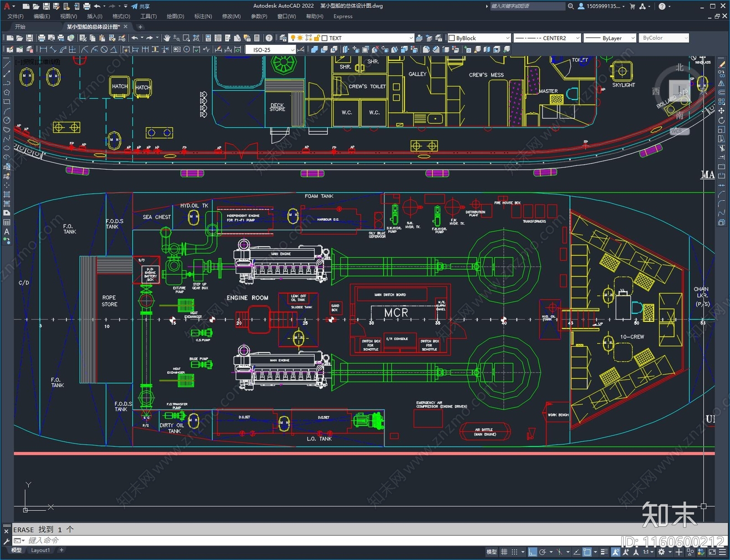730x560 pixels.
Task: Click the keyword search field in title bar
Action: [527, 6]
